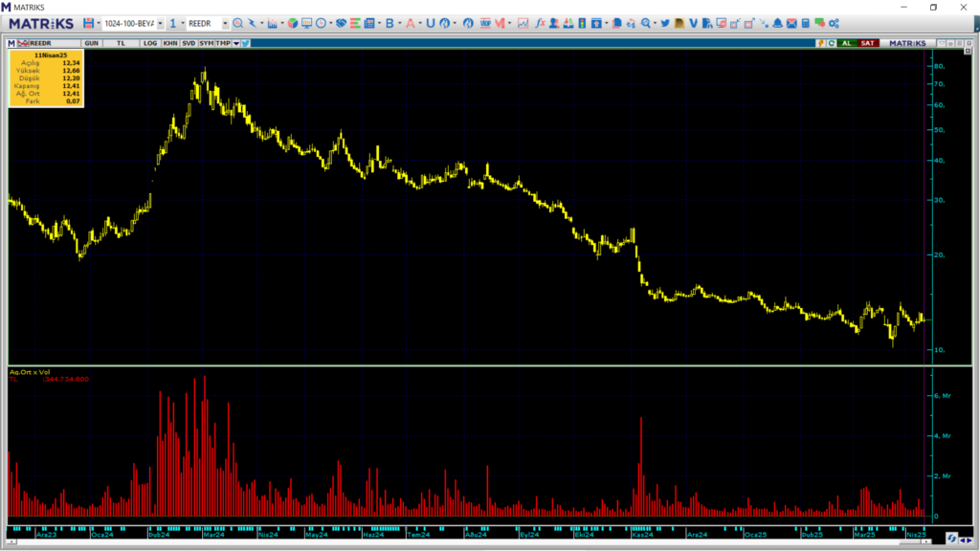Click the horizontal scrollbar right arrow
Image resolution: width=980 pixels, height=551 pixels.
[926, 541]
